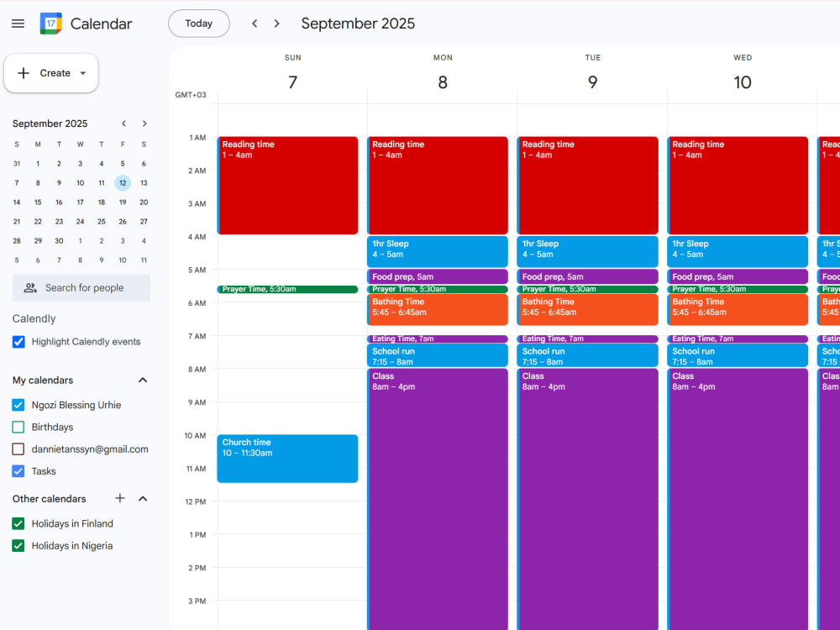Open Monday Class event
840x630 pixels.
(x=438, y=499)
